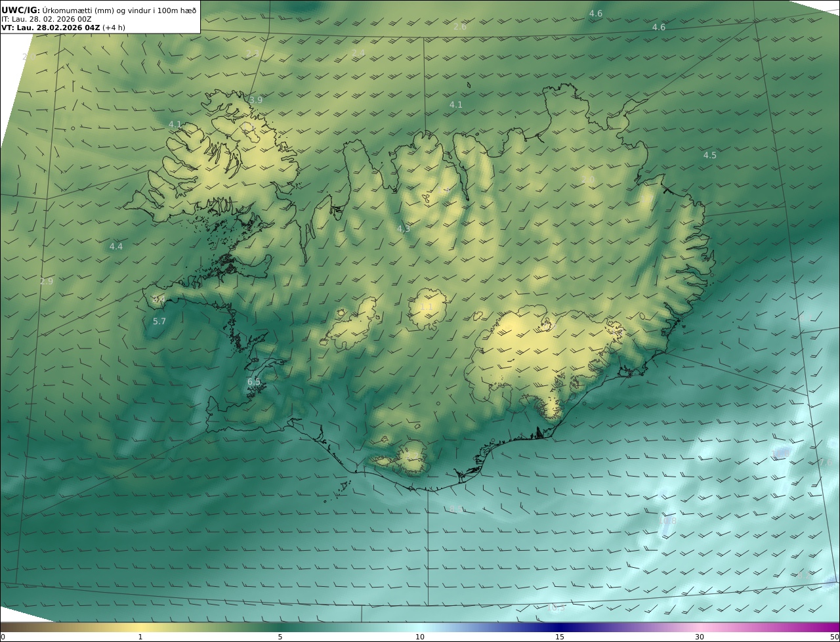The image size is (840, 642).
Task: Click the 'VT: Lau. 28.02.2026 04Z (+4 h)' line
Action: coord(63,28)
